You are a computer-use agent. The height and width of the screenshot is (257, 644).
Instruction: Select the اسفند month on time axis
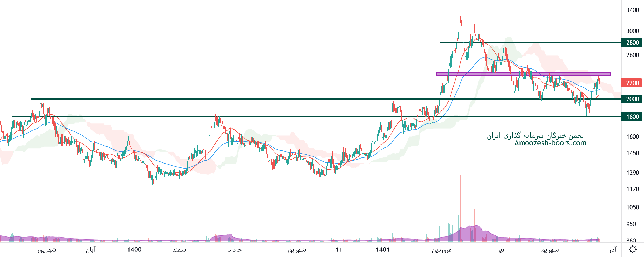point(180,250)
